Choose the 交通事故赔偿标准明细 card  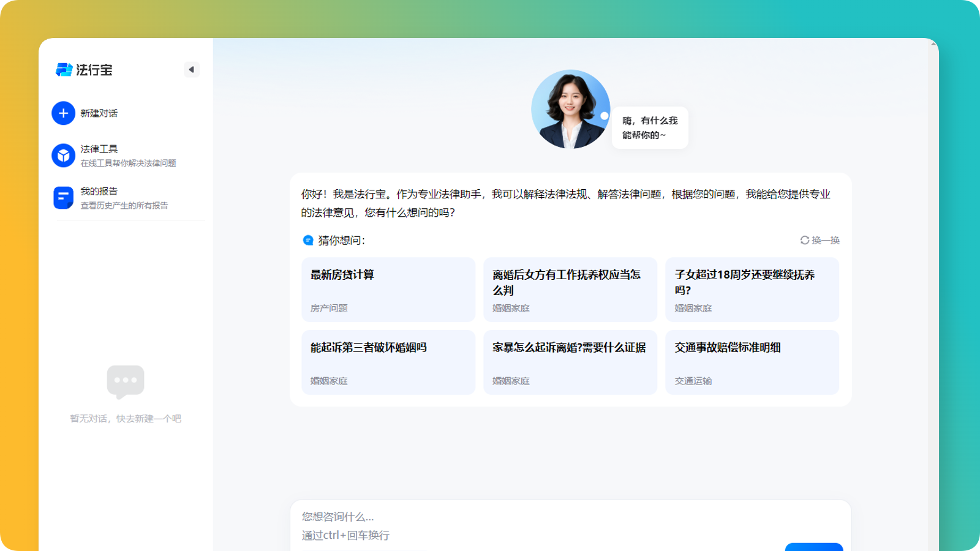point(752,362)
